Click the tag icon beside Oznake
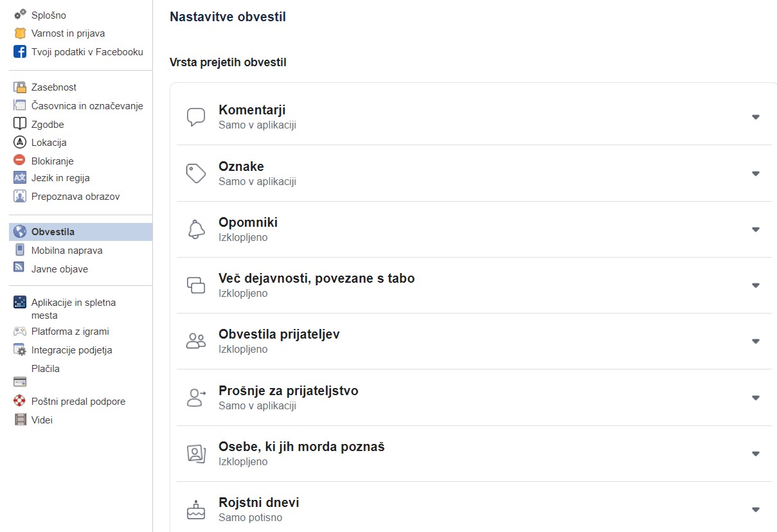This screenshot has height=532, width=777. [x=196, y=173]
